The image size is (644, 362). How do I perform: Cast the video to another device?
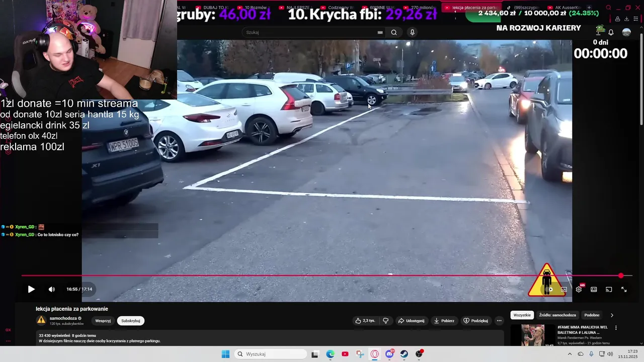(609, 289)
